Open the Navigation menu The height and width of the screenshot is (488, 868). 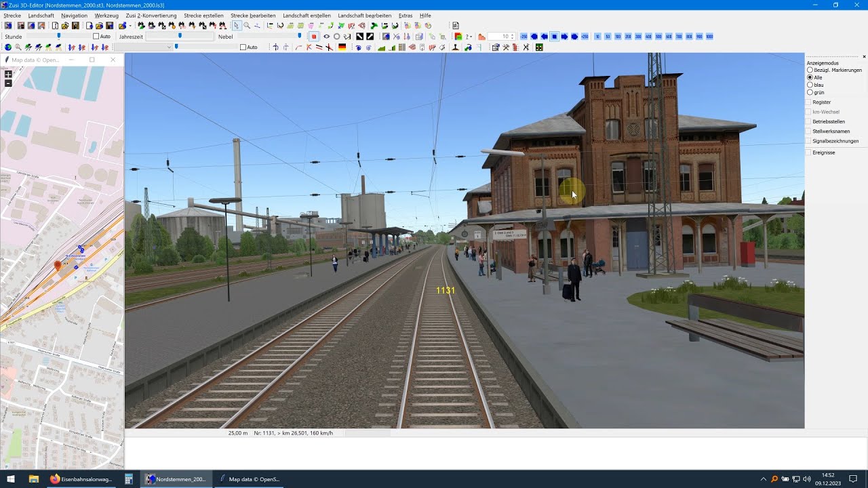[x=74, y=16]
